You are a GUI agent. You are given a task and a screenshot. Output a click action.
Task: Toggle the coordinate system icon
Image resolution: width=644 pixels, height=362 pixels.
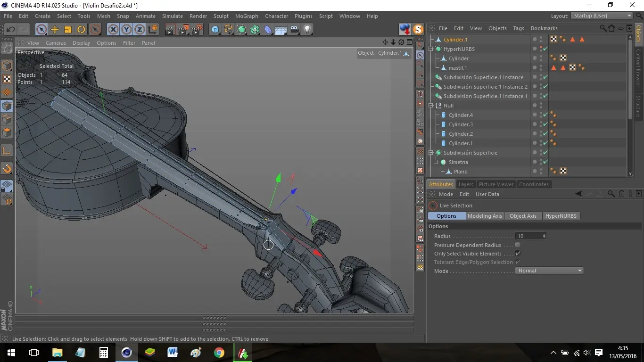click(x=153, y=29)
